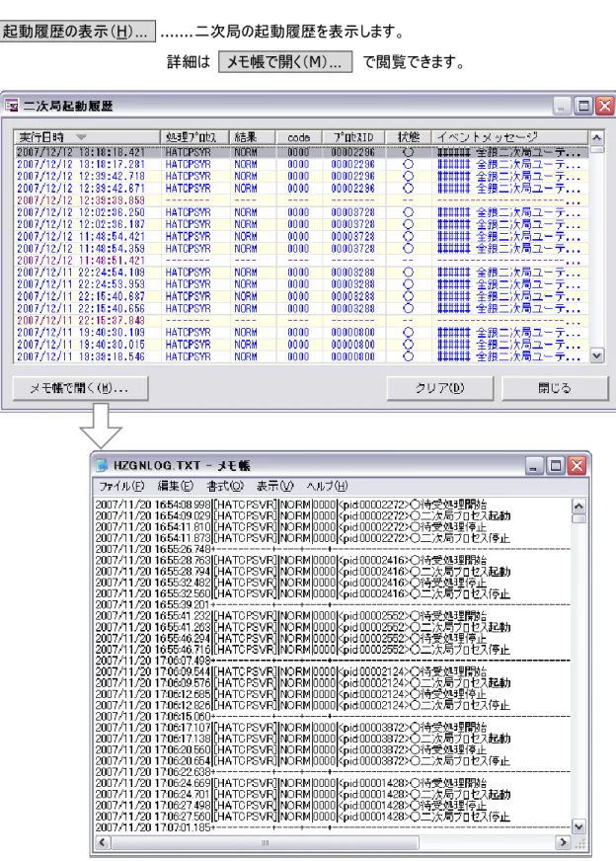Click the 処理プロセス column header
The image size is (616, 861).
[194, 136]
